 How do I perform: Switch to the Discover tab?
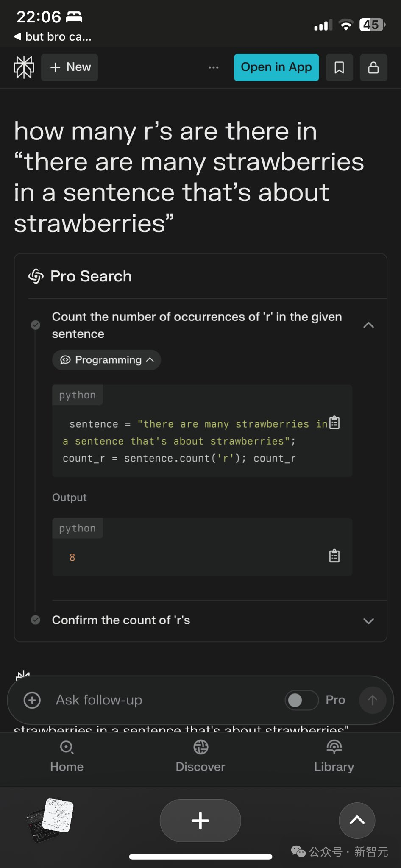pyautogui.click(x=200, y=756)
